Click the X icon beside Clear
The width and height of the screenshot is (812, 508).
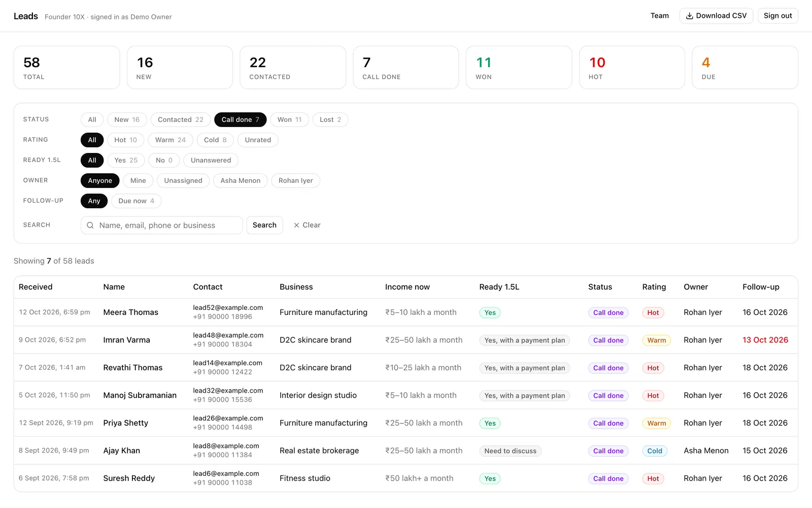[296, 225]
